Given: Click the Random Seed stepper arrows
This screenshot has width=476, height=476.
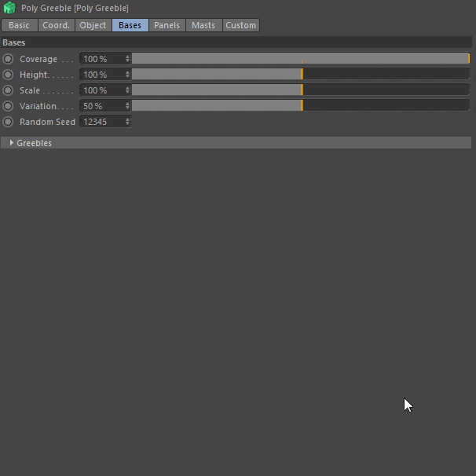Looking at the screenshot, I should [127, 122].
